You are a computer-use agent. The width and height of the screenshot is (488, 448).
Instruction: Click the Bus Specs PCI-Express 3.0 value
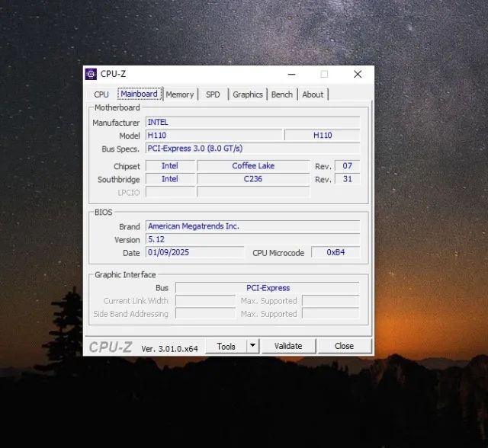[252, 149]
